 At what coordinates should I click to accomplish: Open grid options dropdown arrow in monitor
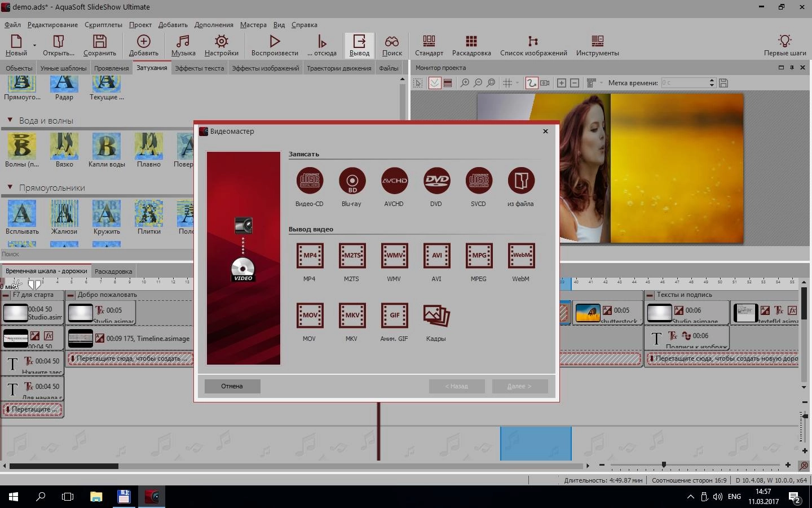point(518,83)
